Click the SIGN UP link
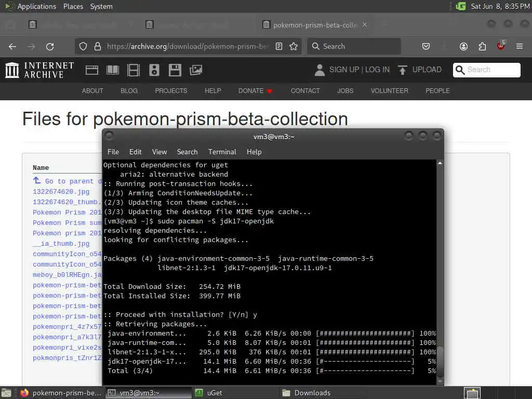This screenshot has height=399, width=532. point(344,70)
